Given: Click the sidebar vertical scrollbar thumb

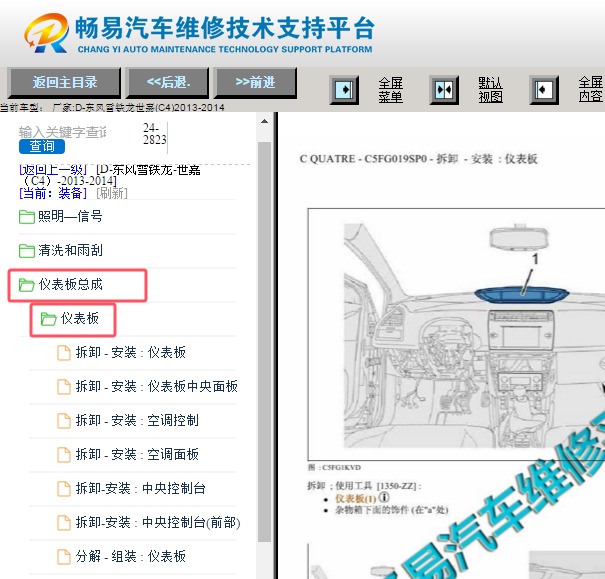Looking at the screenshot, I should point(264,341).
